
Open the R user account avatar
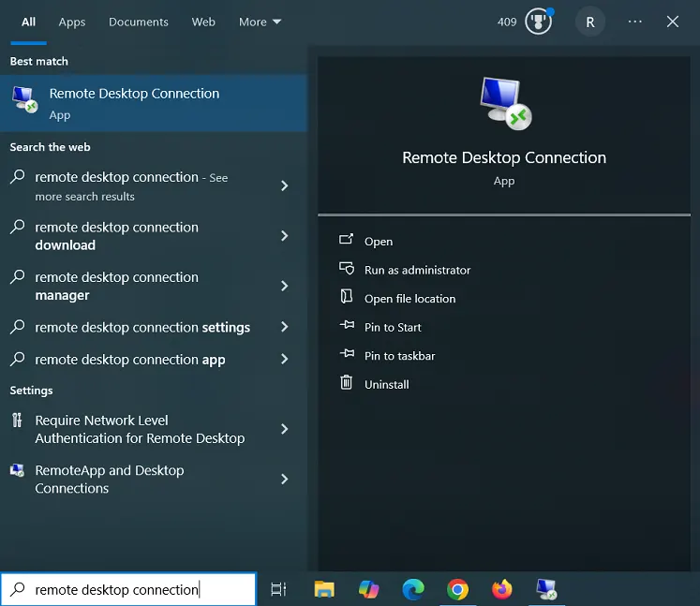tap(589, 22)
